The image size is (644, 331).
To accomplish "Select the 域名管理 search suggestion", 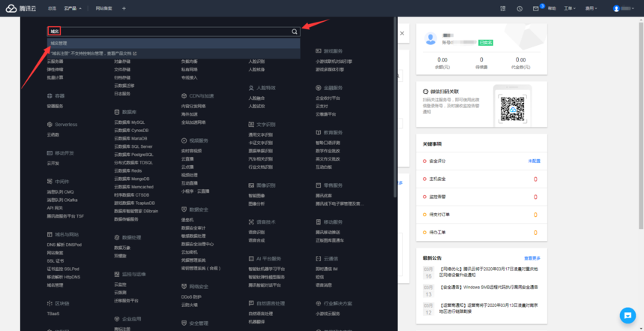I will [x=58, y=44].
